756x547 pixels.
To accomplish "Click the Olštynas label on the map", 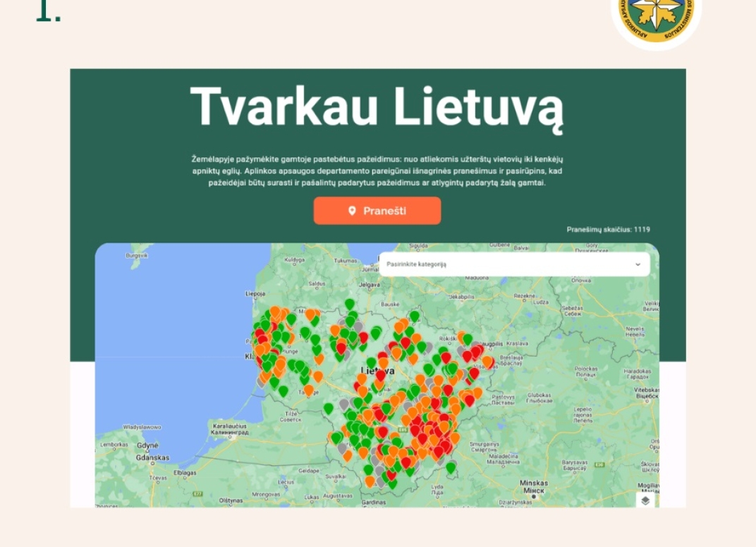I will coord(231,500).
